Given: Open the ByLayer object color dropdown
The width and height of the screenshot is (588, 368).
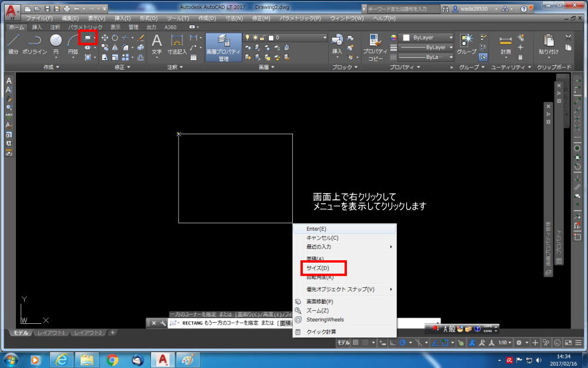Looking at the screenshot, I should click(x=426, y=38).
